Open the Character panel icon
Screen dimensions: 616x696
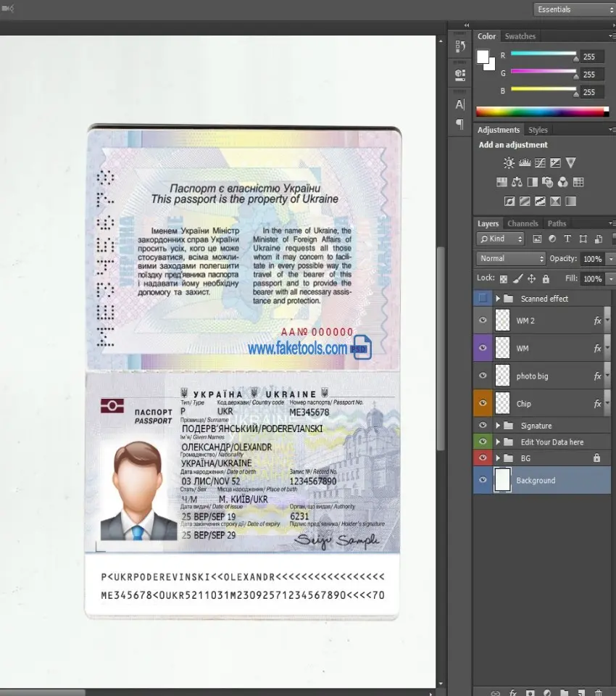tap(459, 104)
